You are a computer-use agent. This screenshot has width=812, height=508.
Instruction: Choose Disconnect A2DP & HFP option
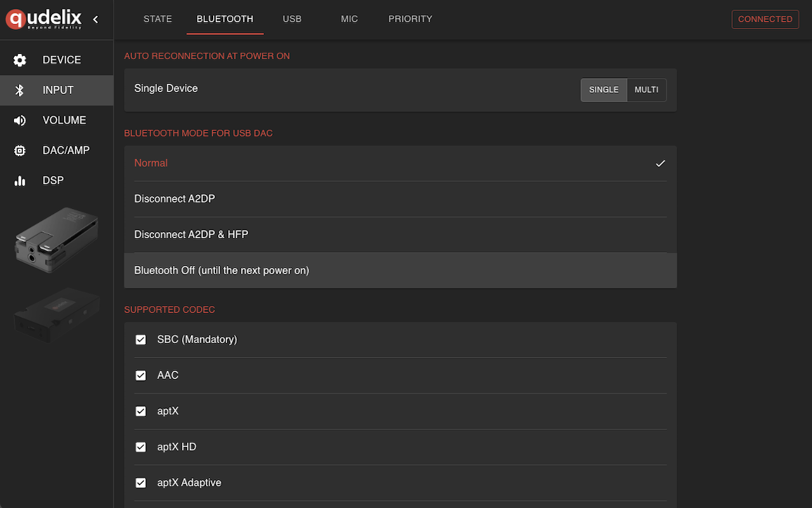[191, 234]
